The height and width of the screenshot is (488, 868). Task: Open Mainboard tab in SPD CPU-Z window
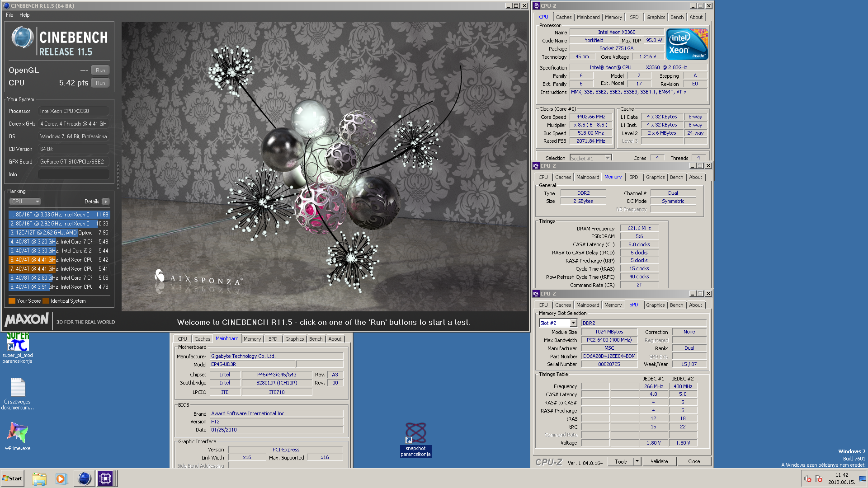588,305
